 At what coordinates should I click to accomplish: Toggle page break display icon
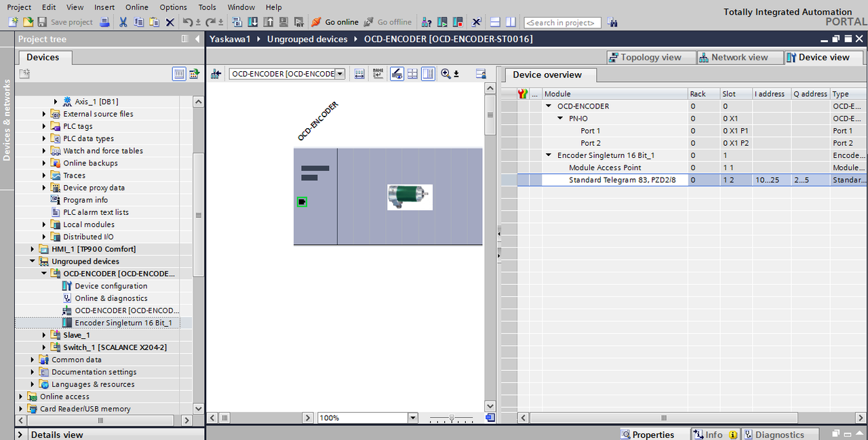[412, 74]
